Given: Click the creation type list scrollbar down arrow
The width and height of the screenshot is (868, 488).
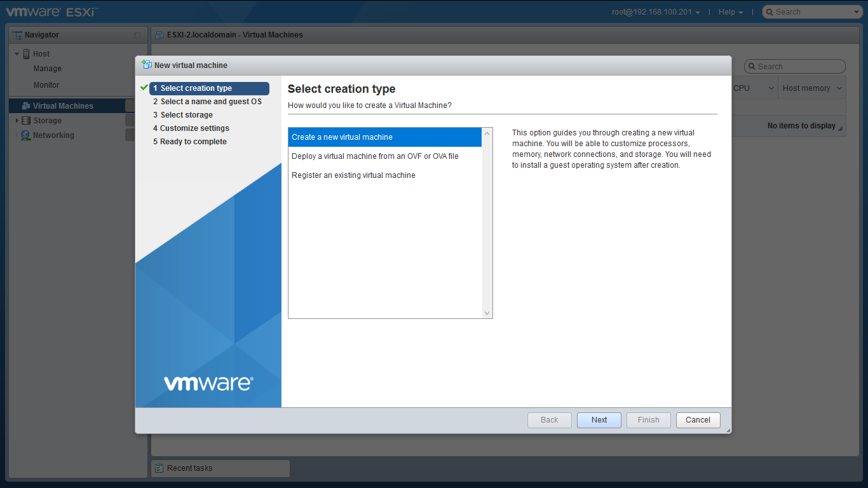Looking at the screenshot, I should (487, 313).
